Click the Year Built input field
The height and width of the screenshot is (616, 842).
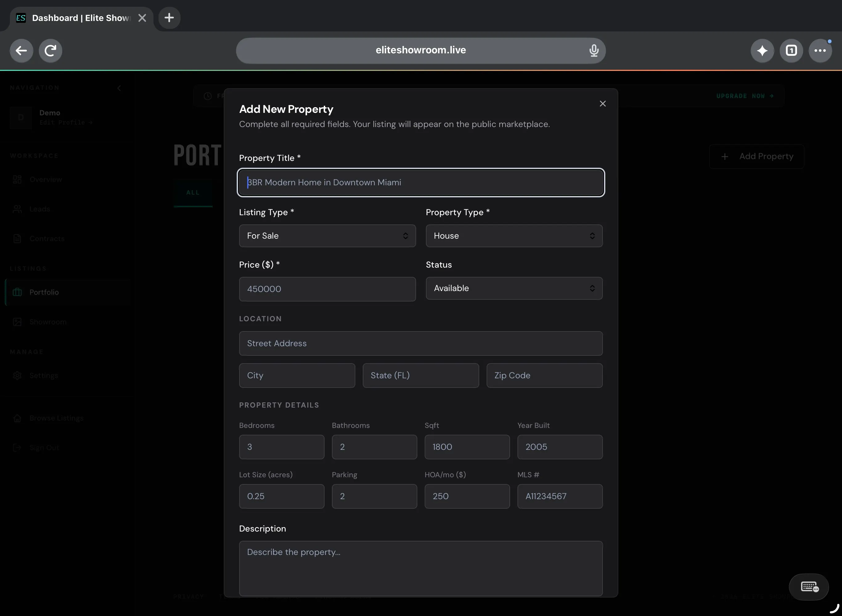560,447
